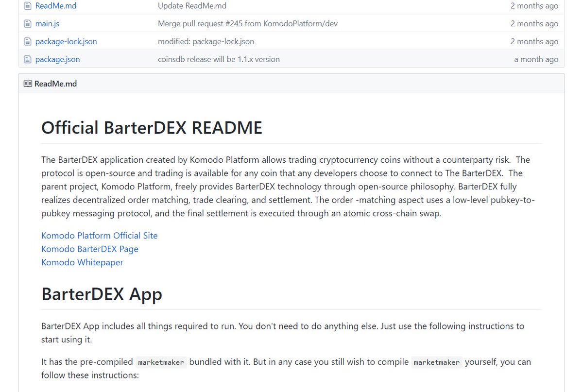Open the package.json file
Screen dimensions: 583x392
point(57,59)
